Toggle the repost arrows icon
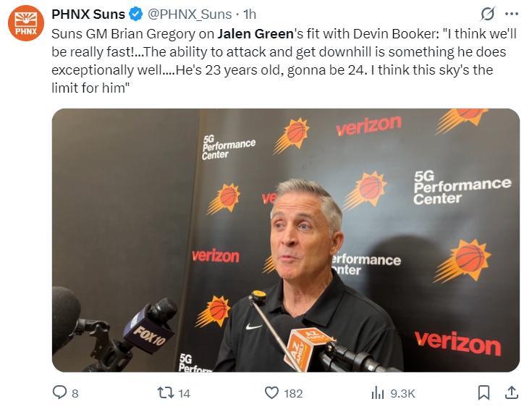 pyautogui.click(x=165, y=393)
